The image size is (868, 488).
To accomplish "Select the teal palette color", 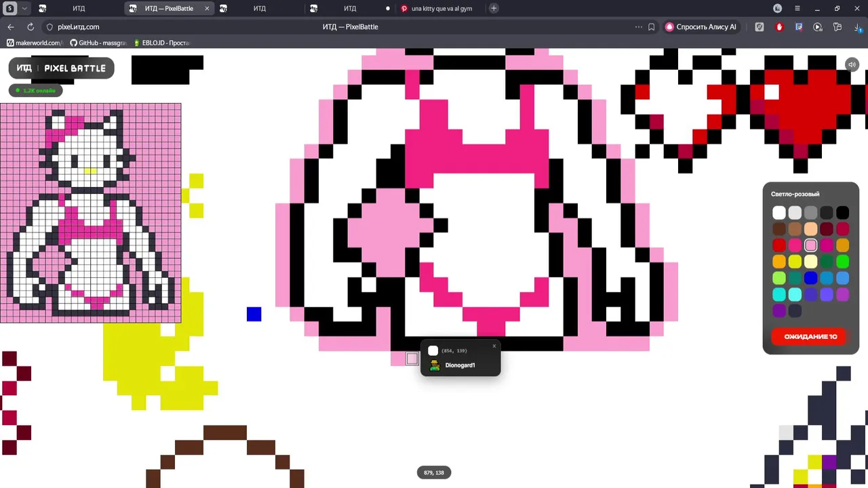I will 795,278.
